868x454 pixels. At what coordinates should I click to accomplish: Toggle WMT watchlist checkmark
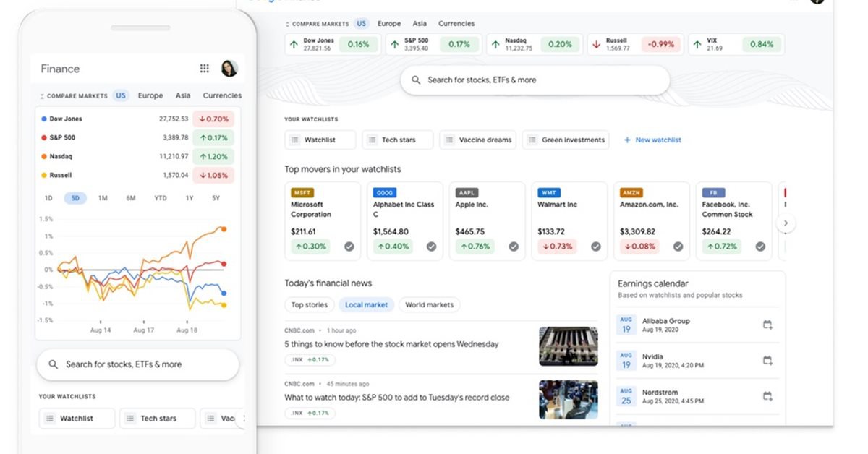pyautogui.click(x=596, y=247)
